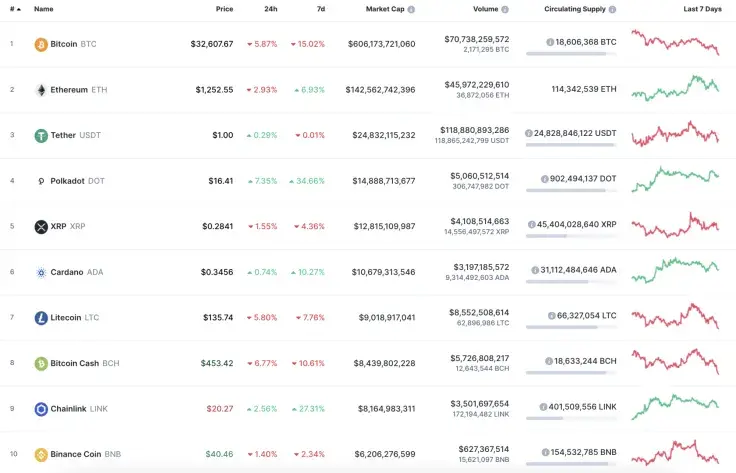Image resolution: width=736 pixels, height=473 pixels.
Task: Click Litecoin 24h change 5.80%
Action: click(x=262, y=318)
